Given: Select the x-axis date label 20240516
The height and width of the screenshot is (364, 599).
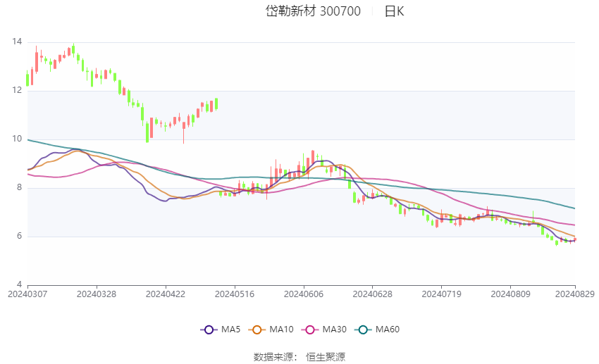Looking at the screenshot, I should coord(235,294).
